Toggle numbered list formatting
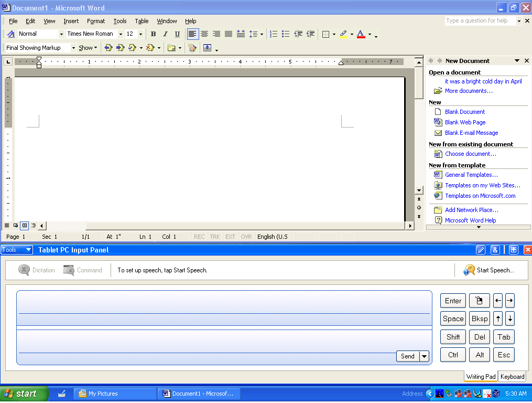 click(x=274, y=34)
